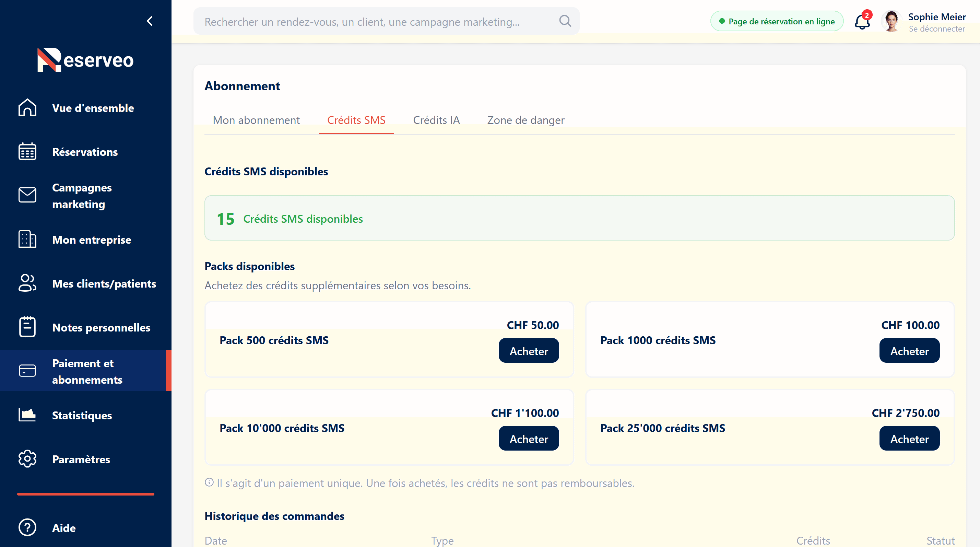Image resolution: width=980 pixels, height=547 pixels.
Task: Select the Crédits SMS tab
Action: click(356, 120)
